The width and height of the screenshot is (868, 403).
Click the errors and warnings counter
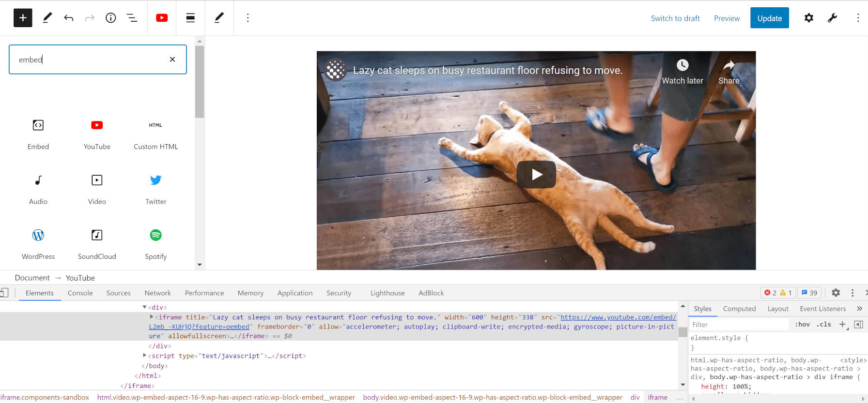click(778, 293)
